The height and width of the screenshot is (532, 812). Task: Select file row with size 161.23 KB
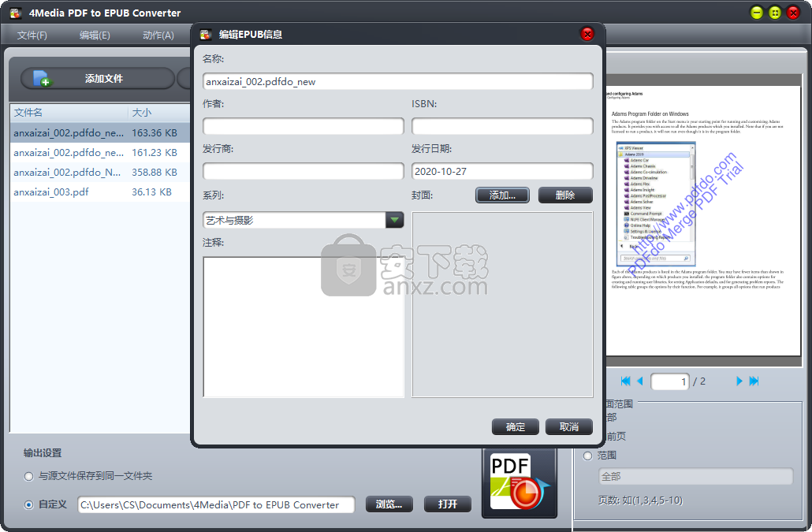100,153
